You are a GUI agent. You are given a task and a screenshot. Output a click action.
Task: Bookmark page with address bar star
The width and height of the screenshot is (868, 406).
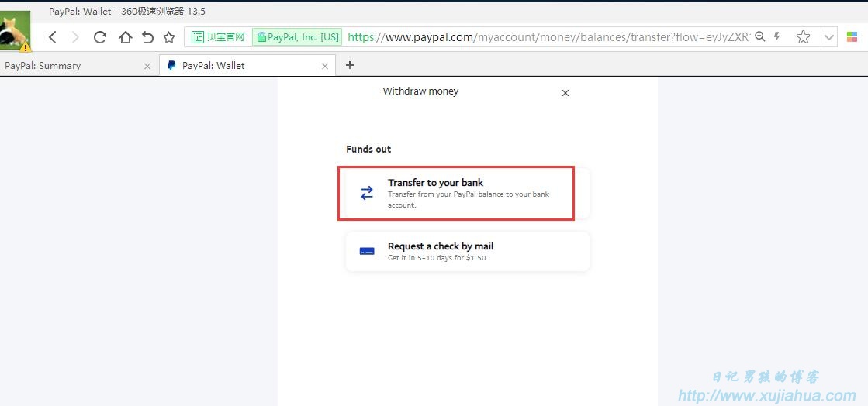point(803,37)
